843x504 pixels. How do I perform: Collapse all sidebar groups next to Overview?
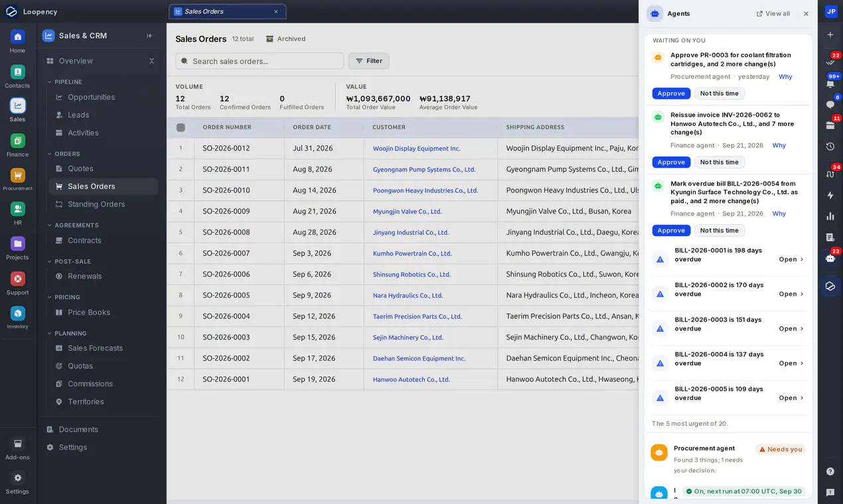click(151, 61)
